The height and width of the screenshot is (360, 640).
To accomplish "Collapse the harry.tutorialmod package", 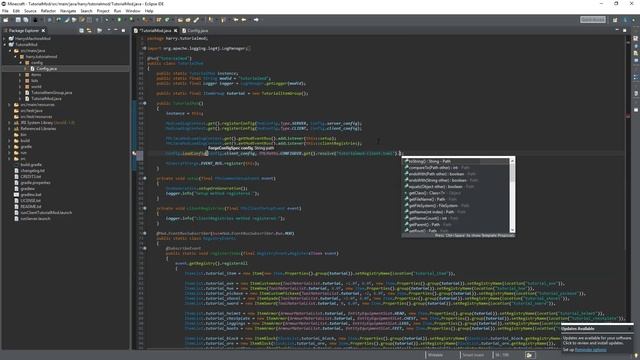I will pyautogui.click(x=16, y=57).
